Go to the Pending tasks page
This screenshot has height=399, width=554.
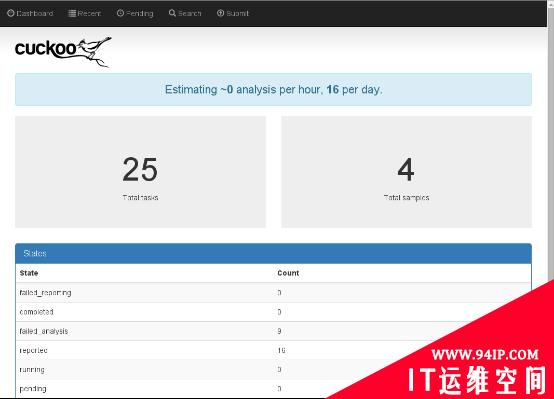(135, 13)
